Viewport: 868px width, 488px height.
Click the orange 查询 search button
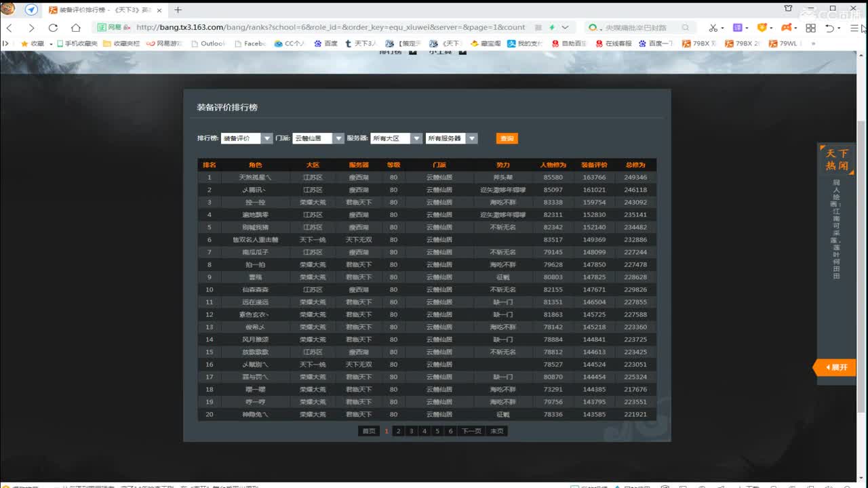[x=507, y=138]
